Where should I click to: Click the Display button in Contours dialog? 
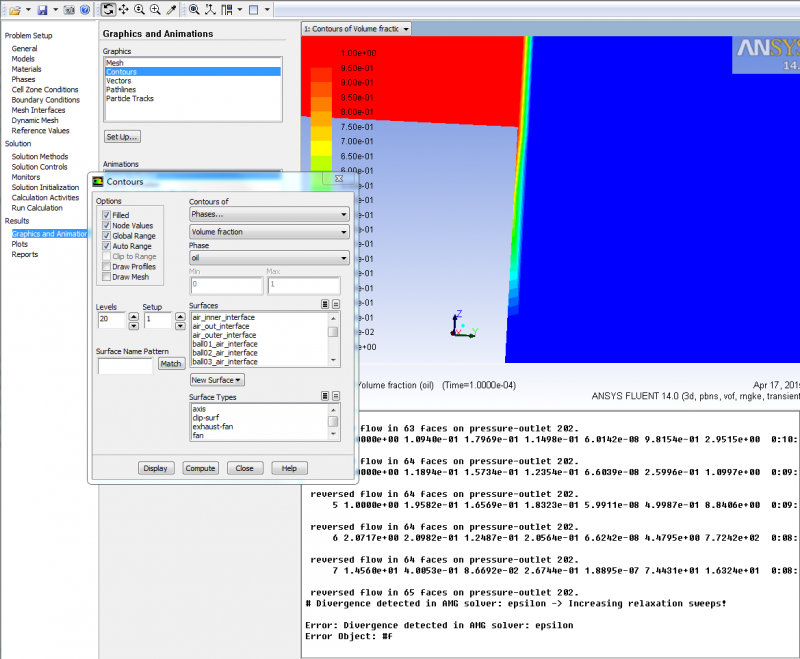[155, 468]
